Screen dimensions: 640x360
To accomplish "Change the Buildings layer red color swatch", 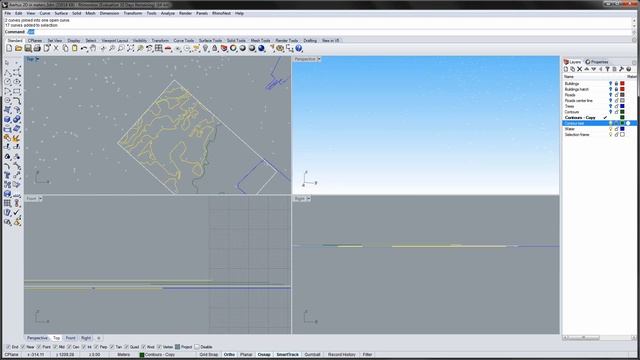I will (x=622, y=83).
